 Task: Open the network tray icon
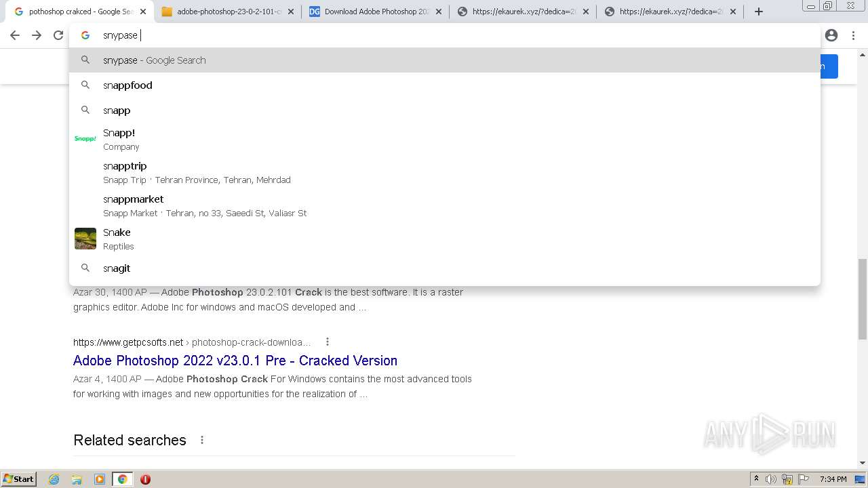(787, 479)
